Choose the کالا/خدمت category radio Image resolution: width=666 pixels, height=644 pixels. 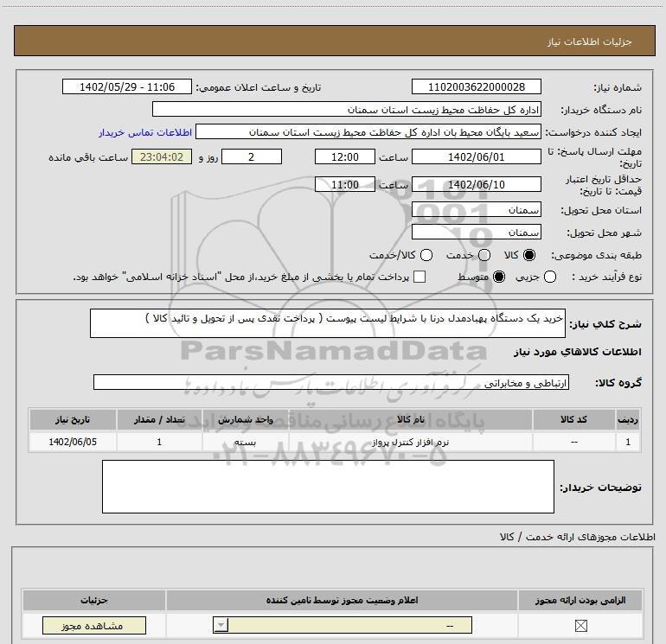pyautogui.click(x=426, y=255)
